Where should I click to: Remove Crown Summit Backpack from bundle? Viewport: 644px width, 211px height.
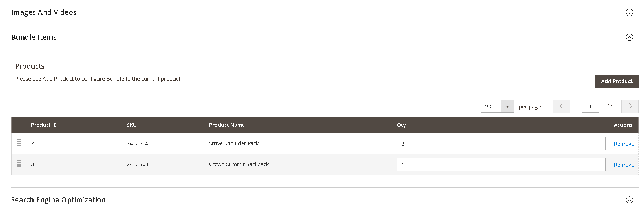(x=624, y=165)
